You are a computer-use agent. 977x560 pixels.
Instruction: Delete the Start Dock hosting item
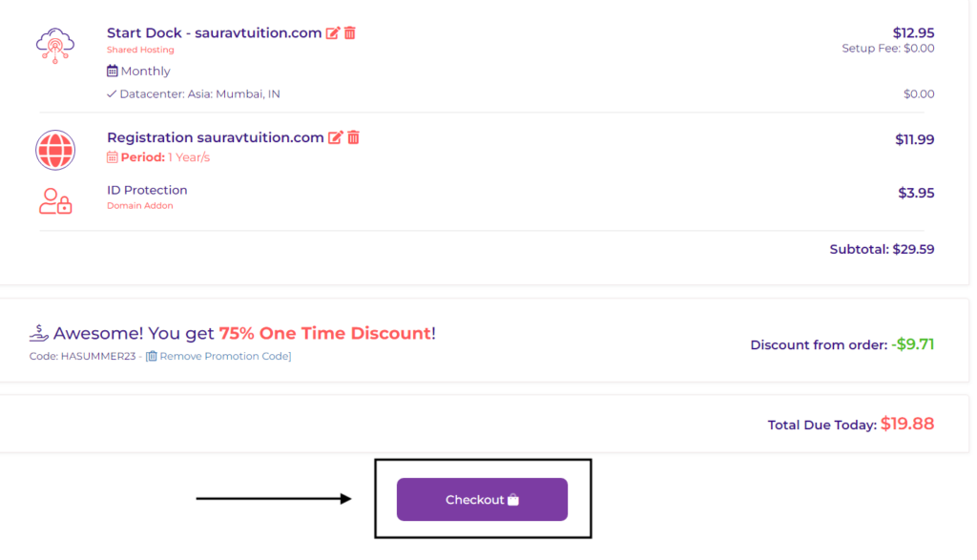(x=351, y=31)
